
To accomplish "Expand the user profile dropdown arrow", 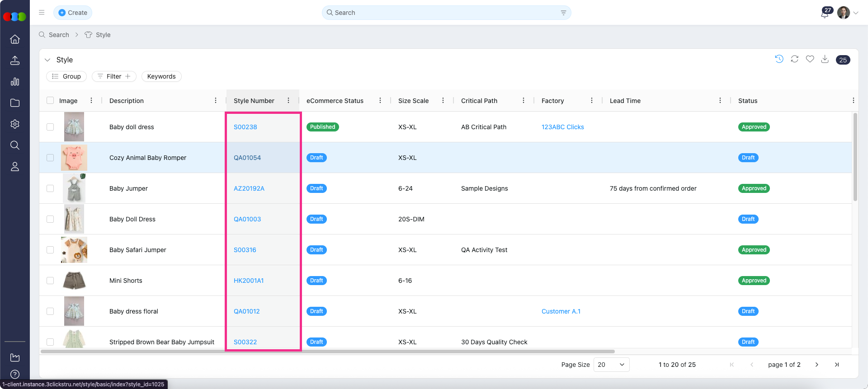I will (856, 13).
